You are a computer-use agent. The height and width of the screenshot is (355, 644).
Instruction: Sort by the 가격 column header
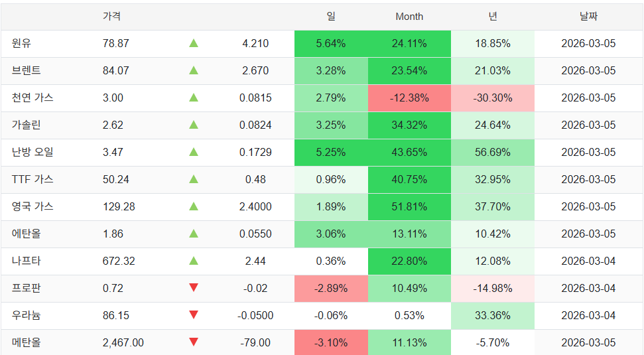coord(111,17)
